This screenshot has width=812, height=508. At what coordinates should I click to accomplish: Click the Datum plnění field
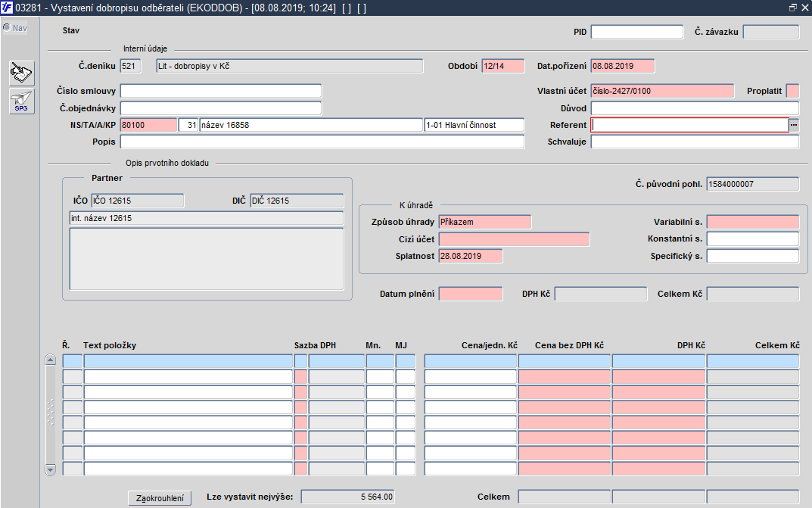(x=471, y=294)
